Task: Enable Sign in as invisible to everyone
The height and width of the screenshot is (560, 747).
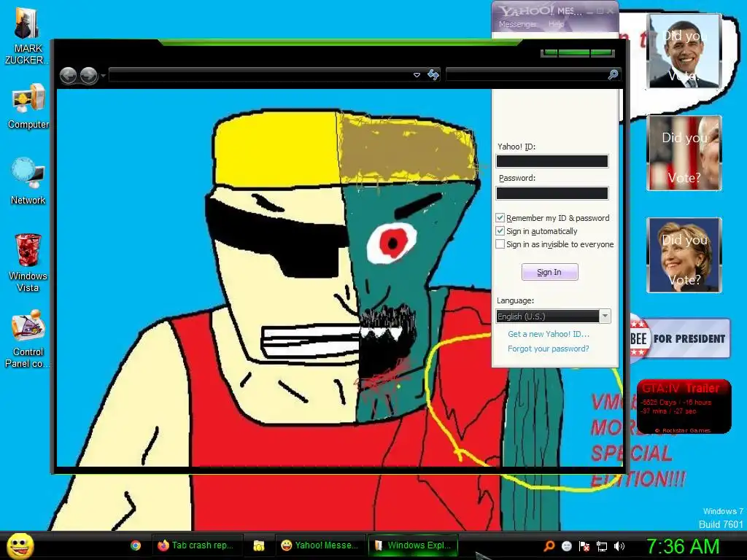Action: pyautogui.click(x=500, y=244)
